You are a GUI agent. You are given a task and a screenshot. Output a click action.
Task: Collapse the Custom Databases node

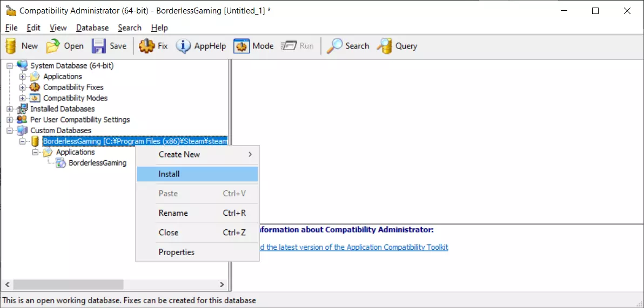9,131
